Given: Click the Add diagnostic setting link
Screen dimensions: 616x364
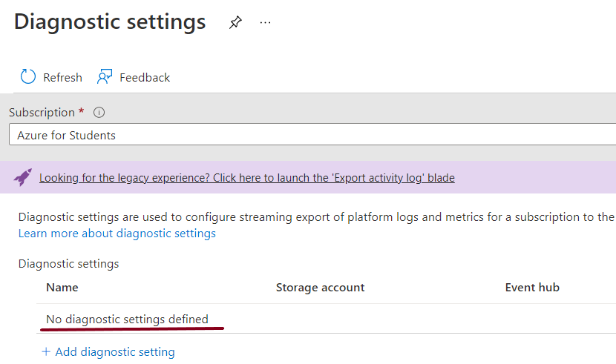Looking at the screenshot, I should click(x=115, y=352).
